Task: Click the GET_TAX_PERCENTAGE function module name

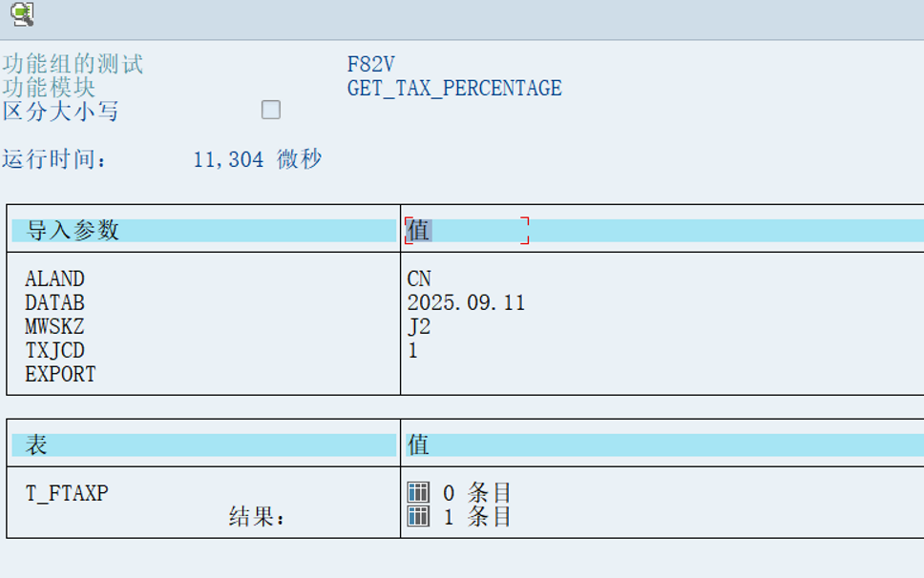Action: click(x=454, y=89)
